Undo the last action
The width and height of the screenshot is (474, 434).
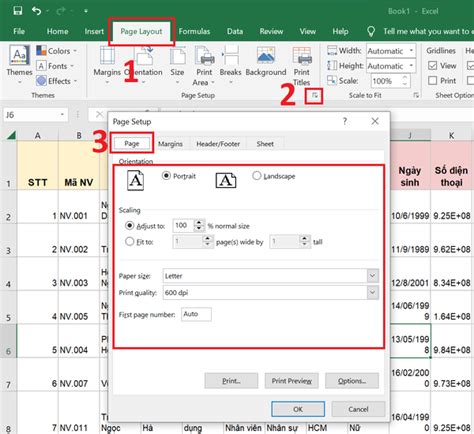point(36,11)
